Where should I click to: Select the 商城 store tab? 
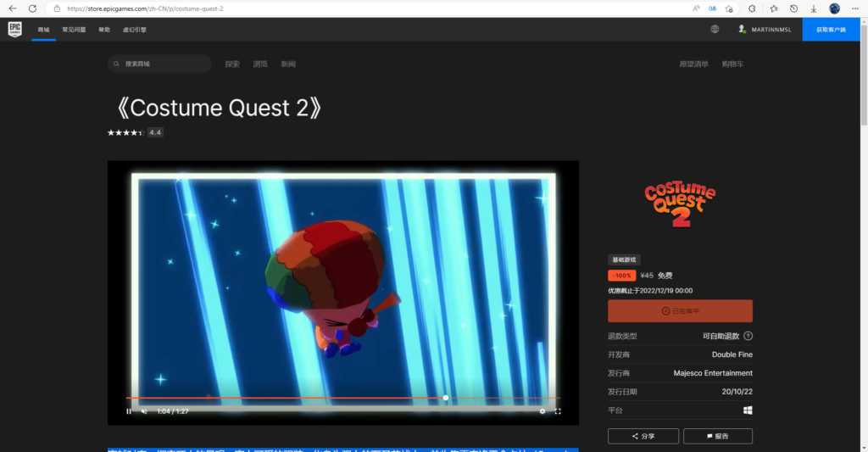[44, 30]
